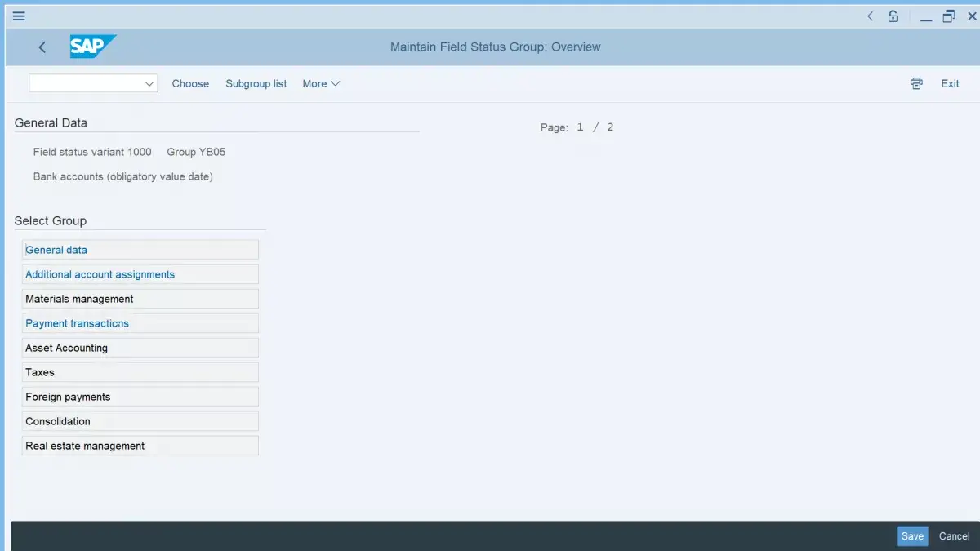
Task: Click the Save button
Action: tap(912, 536)
